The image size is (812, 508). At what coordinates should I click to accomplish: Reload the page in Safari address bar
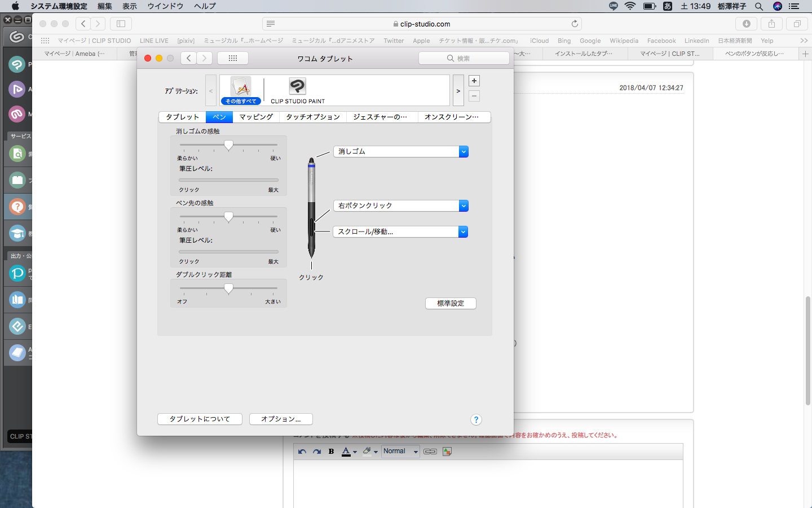click(x=575, y=24)
